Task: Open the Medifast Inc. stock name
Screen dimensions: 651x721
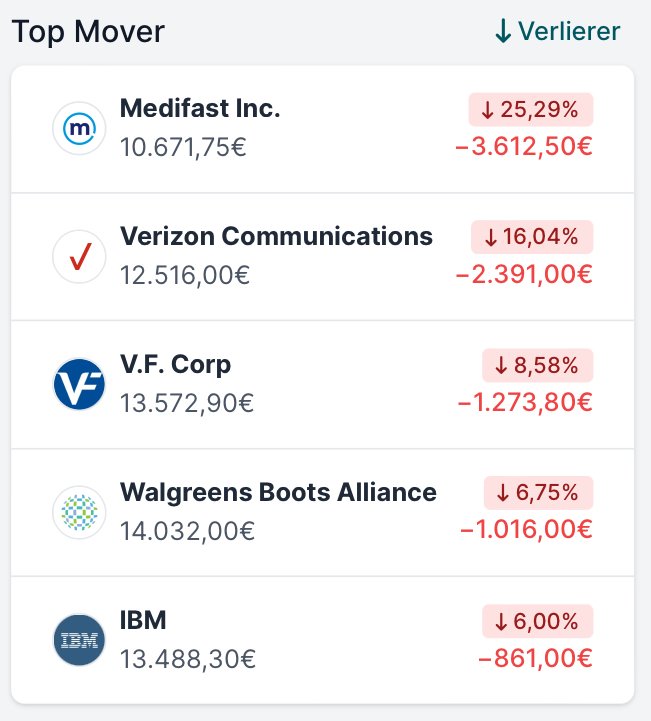Action: (x=200, y=108)
